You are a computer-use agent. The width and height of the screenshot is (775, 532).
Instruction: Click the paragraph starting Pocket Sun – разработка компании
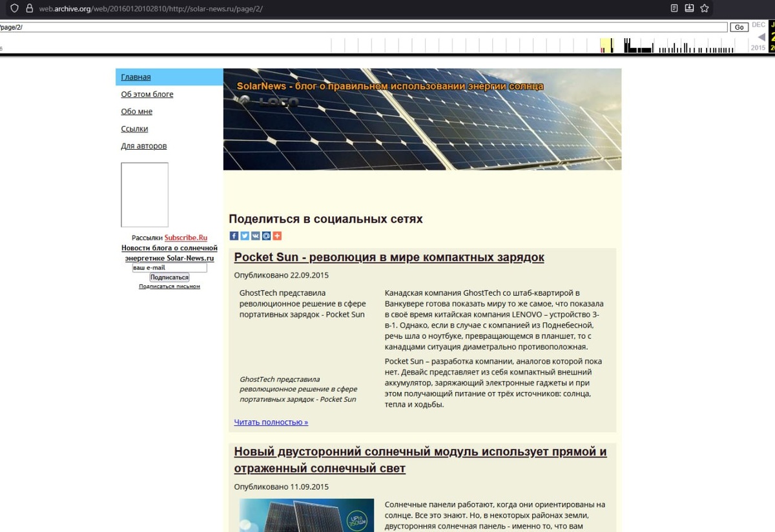(494, 384)
